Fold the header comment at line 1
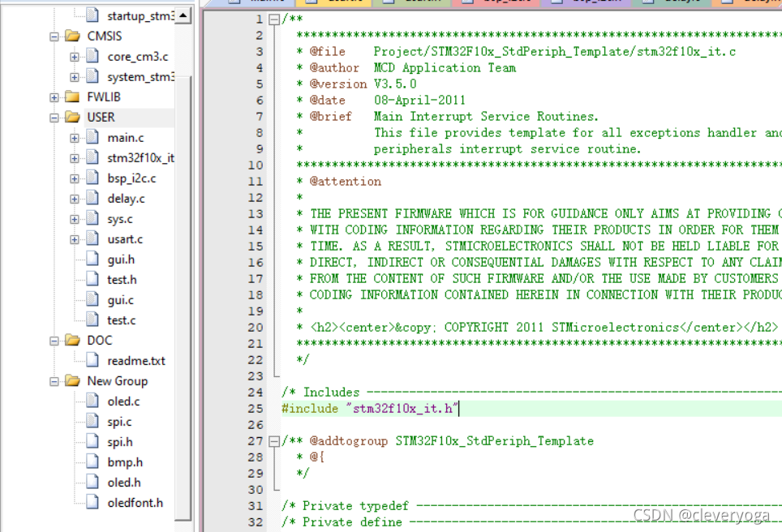 coord(274,19)
